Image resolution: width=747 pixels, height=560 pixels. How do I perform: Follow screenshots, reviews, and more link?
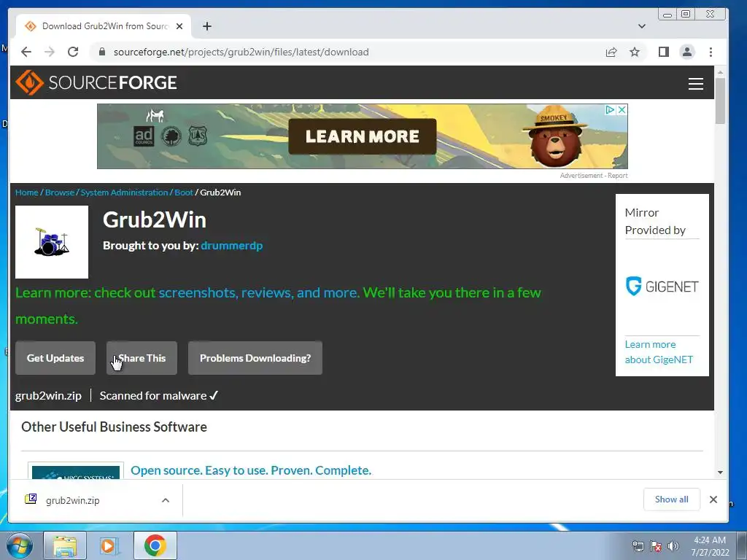[x=259, y=292]
